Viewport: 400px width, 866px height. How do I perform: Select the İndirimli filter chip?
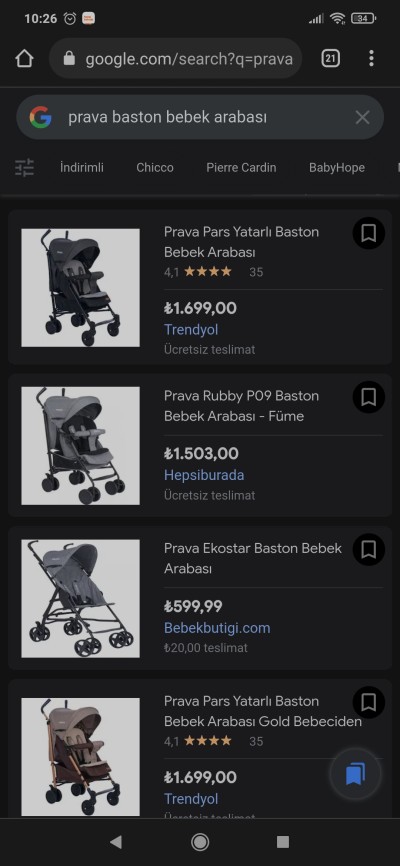click(x=82, y=167)
